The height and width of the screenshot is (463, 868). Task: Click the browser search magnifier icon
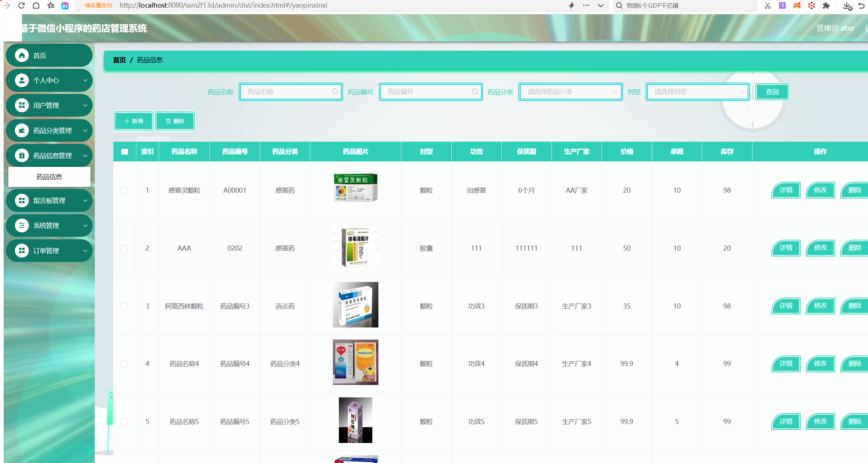click(x=619, y=5)
